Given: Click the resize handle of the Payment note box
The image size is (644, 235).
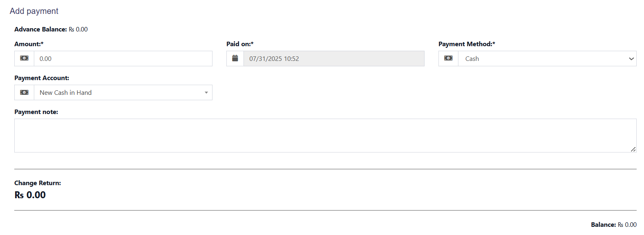Looking at the screenshot, I should (x=633, y=149).
